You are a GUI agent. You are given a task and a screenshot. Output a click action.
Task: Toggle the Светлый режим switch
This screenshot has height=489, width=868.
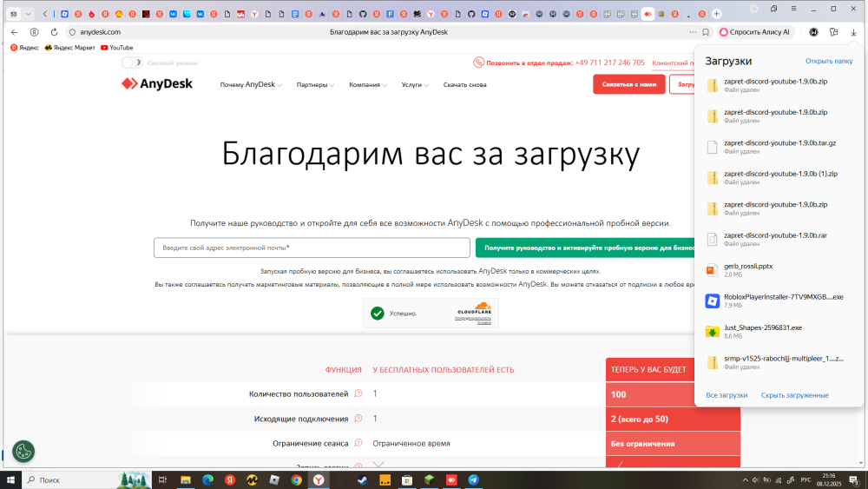point(132,63)
